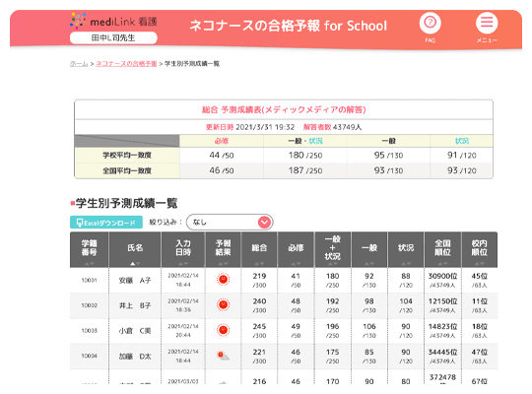Click student ID 10004
The width and height of the screenshot is (532, 394).
(x=90, y=356)
